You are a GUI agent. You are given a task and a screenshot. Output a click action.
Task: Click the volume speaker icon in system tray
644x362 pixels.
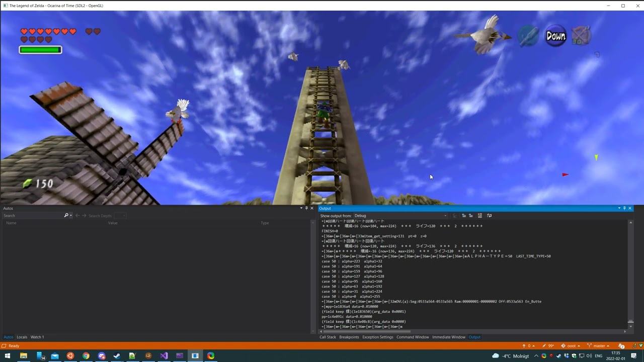588,356
